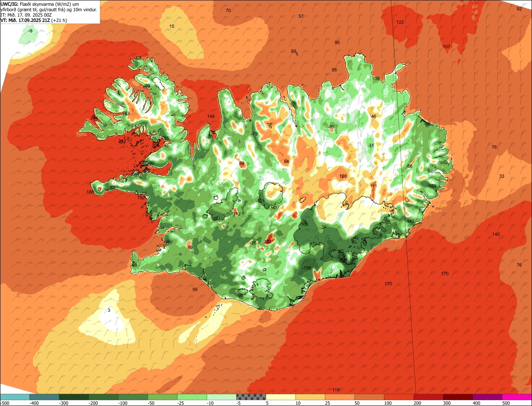Click the legend label '-300'
532x406 pixels.
point(63,403)
